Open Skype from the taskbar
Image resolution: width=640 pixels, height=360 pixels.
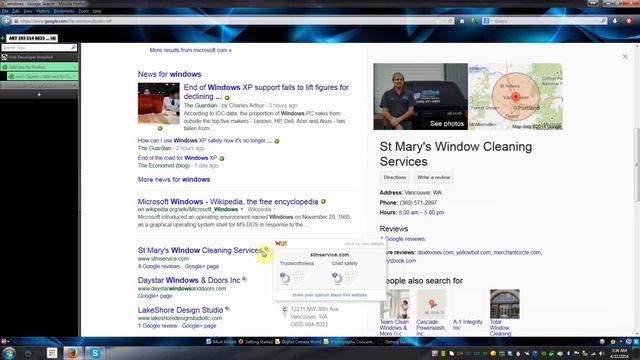[x=95, y=353]
